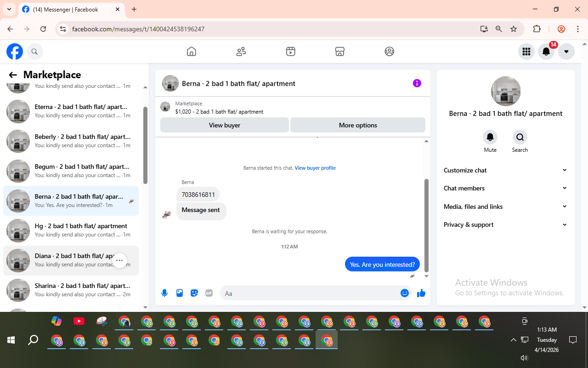Open the Chrome profile icon
The height and width of the screenshot is (368, 588).
click(561, 29)
